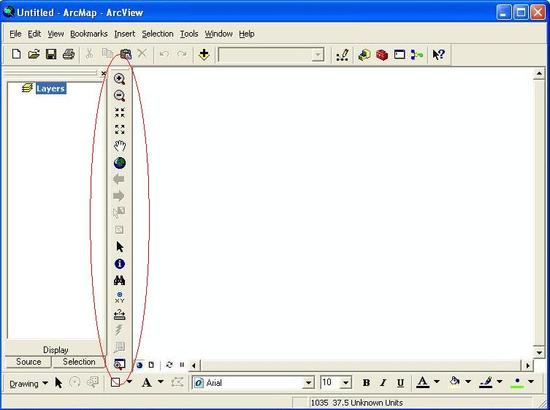This screenshot has width=550, height=410.
Task: Select the Zoom In tool
Action: click(x=120, y=79)
